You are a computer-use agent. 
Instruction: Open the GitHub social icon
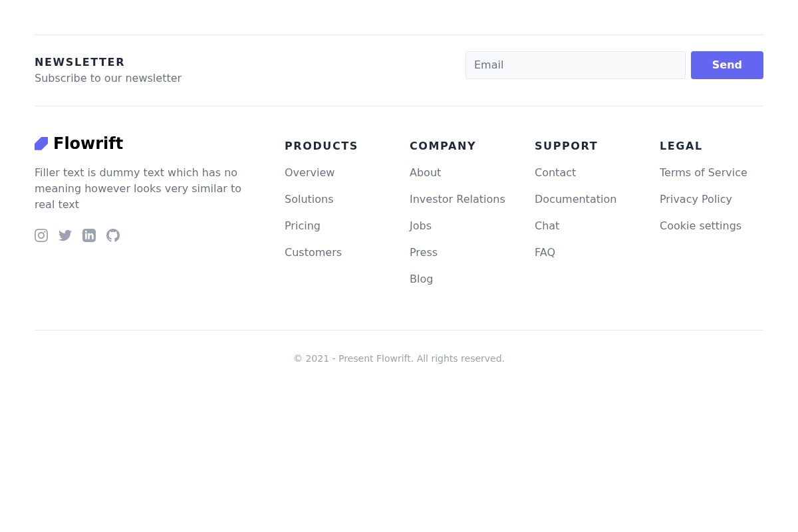coord(113,235)
